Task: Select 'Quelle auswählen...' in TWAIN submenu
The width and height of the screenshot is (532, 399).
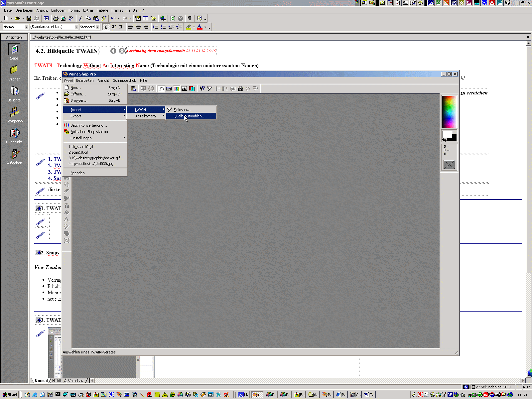Action: [191, 116]
